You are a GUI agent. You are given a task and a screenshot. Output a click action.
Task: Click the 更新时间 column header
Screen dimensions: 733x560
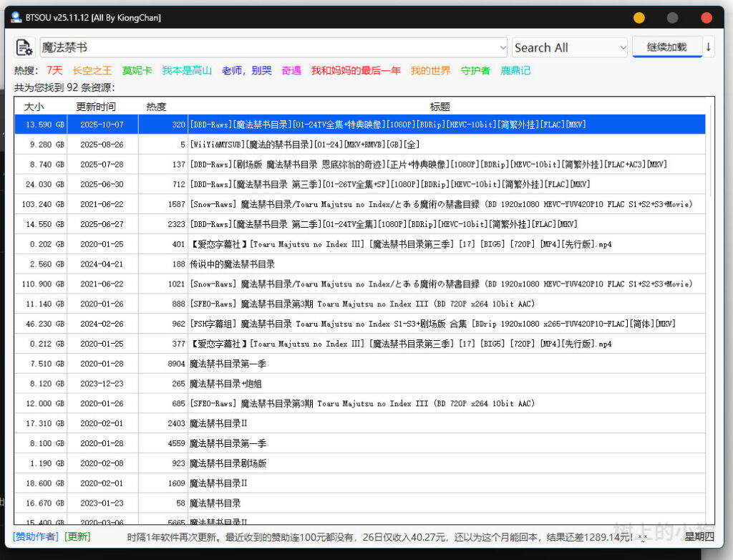[x=96, y=107]
